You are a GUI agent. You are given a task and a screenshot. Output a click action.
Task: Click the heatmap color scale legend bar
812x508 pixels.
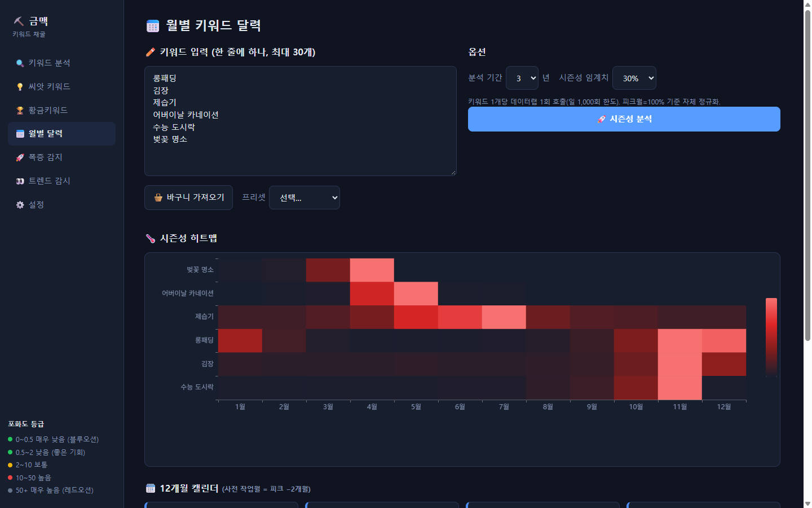click(x=771, y=337)
